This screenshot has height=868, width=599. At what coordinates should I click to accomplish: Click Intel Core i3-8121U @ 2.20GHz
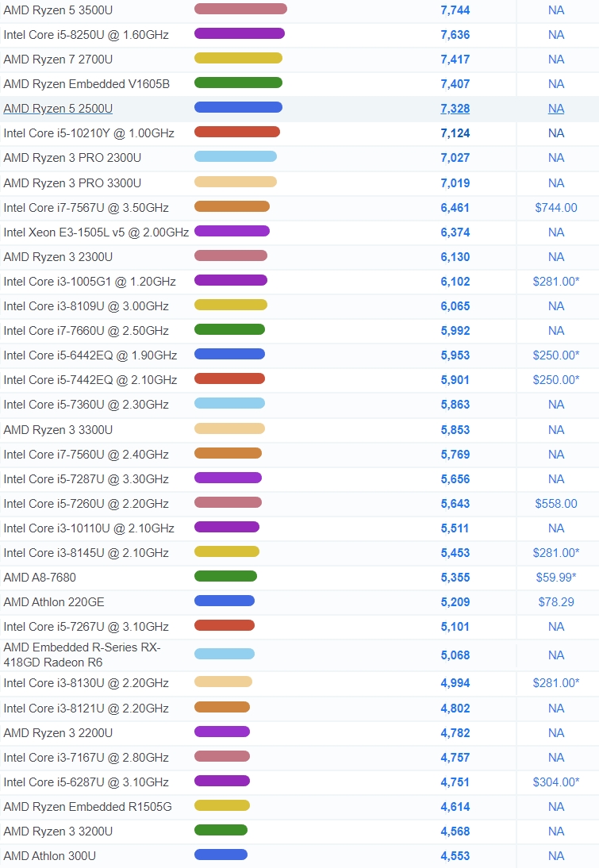pos(86,709)
